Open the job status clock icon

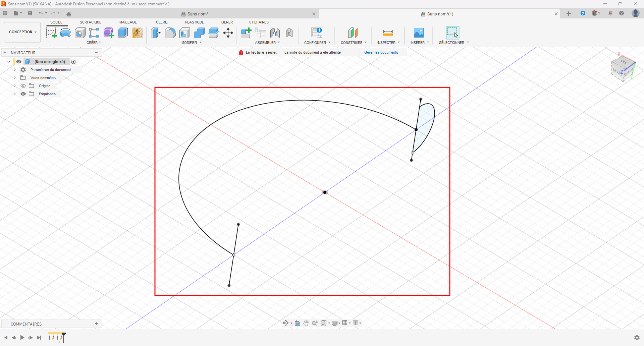595,13
